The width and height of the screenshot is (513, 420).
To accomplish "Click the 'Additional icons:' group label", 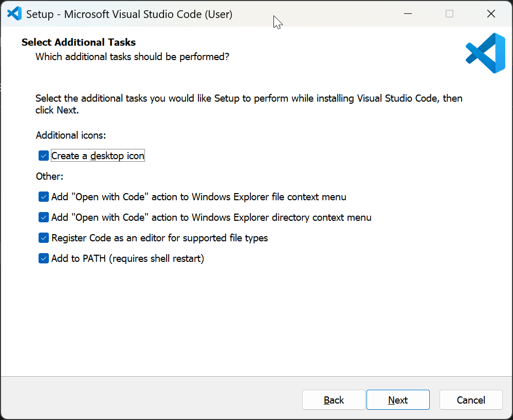I will pos(71,136).
